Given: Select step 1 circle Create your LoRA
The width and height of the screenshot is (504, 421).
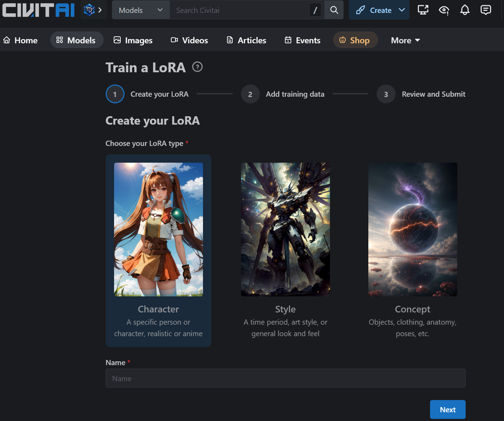Looking at the screenshot, I should pyautogui.click(x=115, y=94).
